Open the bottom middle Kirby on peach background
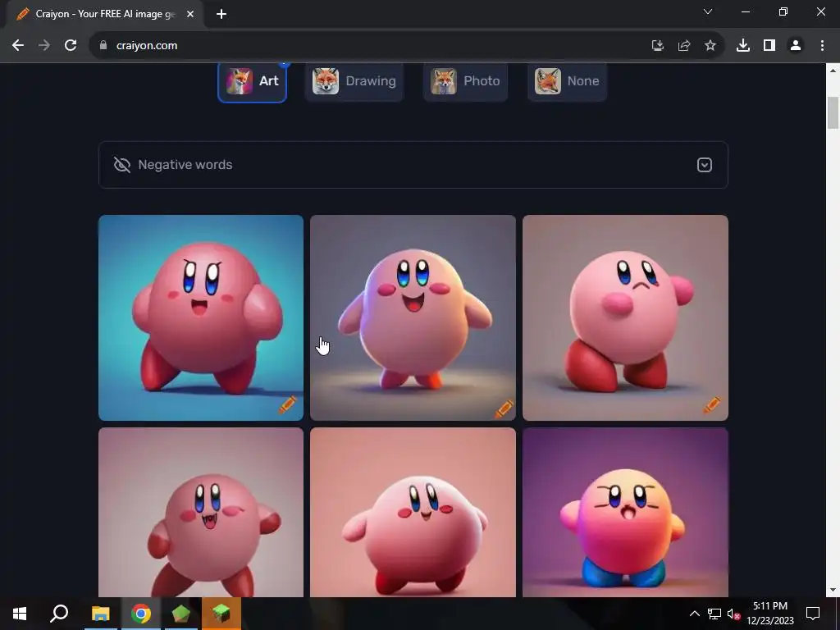 pyautogui.click(x=413, y=512)
